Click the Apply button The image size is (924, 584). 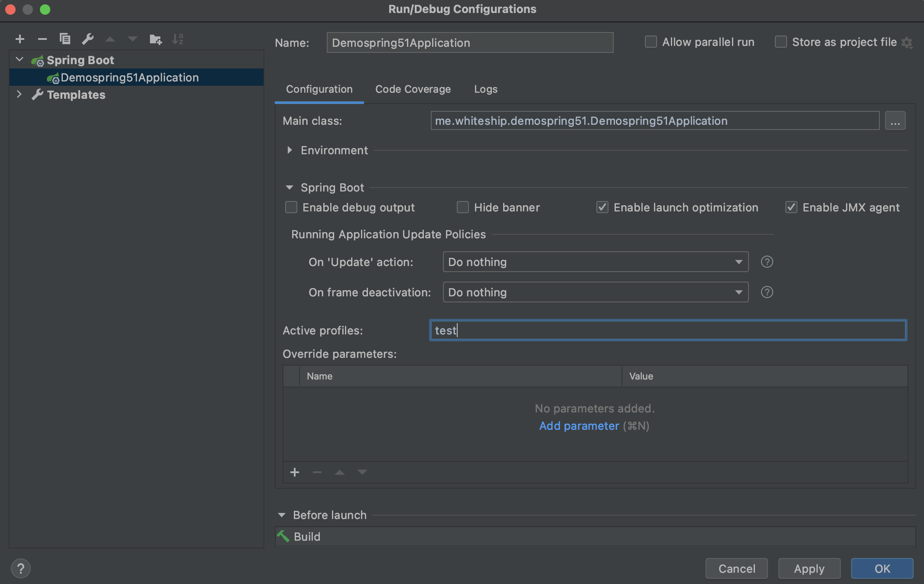(x=809, y=568)
